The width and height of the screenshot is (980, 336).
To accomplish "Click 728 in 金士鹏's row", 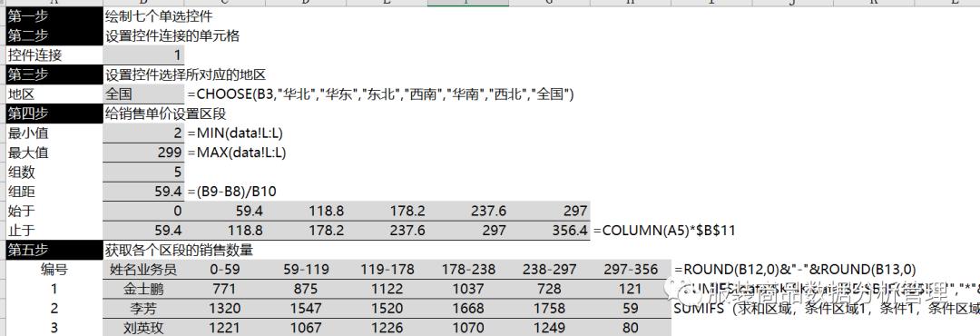I will pos(549,289).
